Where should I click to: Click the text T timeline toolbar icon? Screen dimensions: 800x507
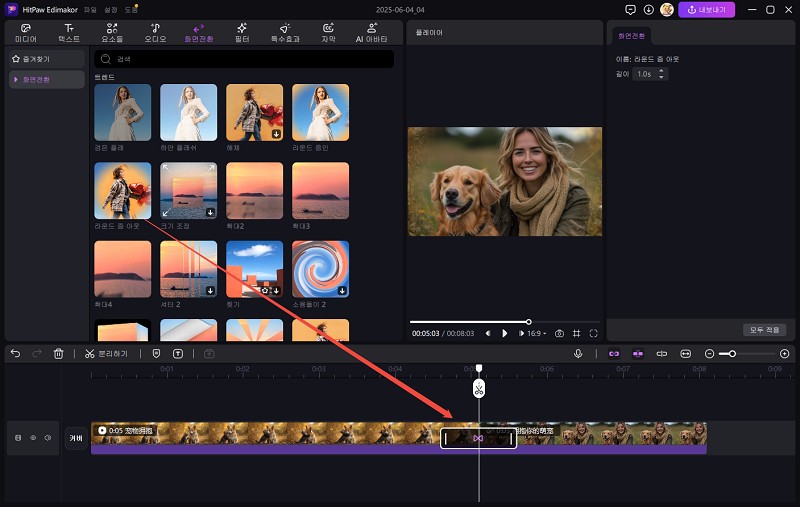pos(178,353)
